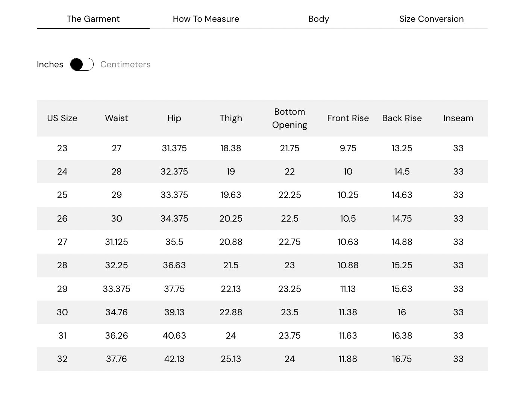This screenshot has width=532, height=418.
Task: Open the Body tab
Action: pos(318,19)
